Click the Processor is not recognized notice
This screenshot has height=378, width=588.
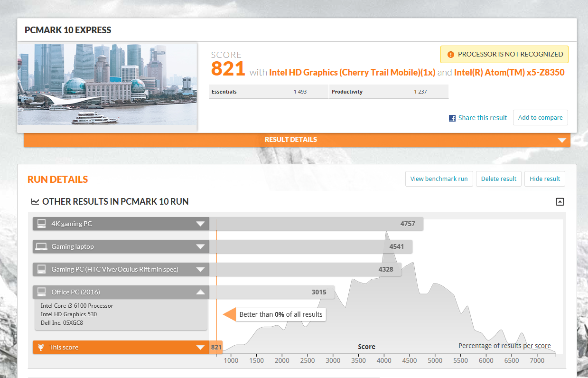pyautogui.click(x=504, y=55)
